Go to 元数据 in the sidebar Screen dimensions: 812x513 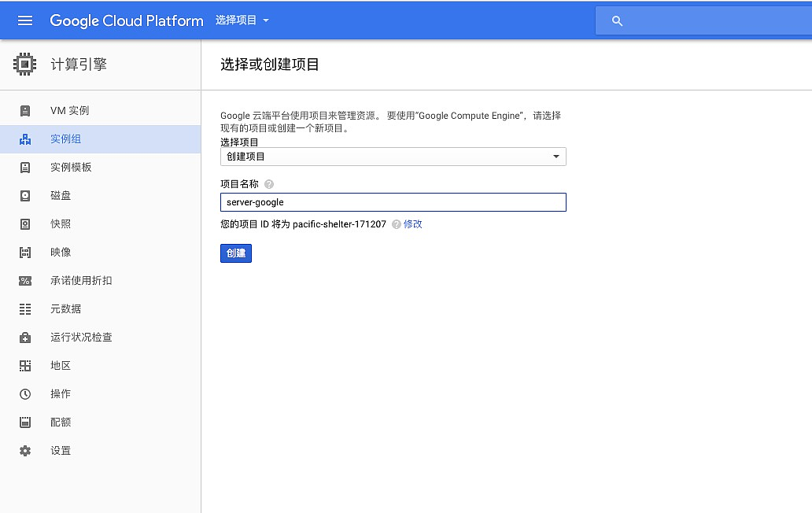tap(65, 309)
